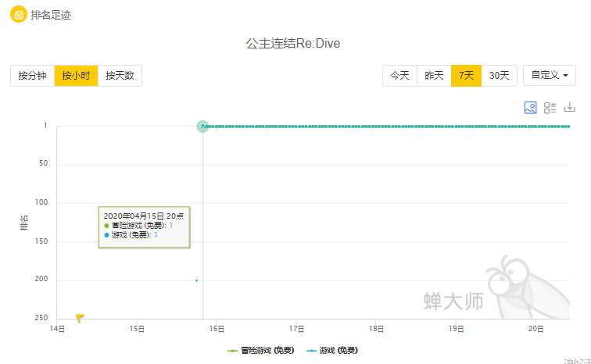Click the 50 y-axis value
Image resolution: width=591 pixels, height=364 pixels.
[x=43, y=163]
